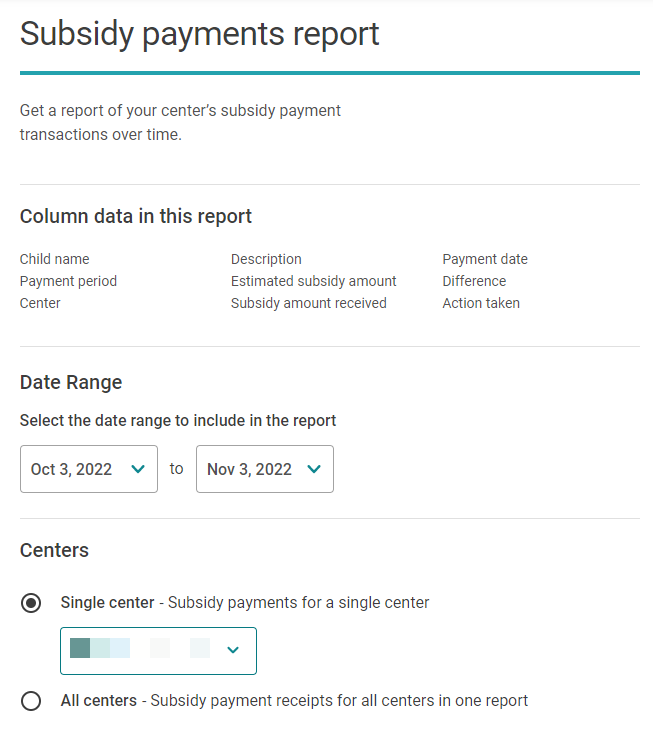Click the 'Subsidy payments report' page heading
The width and height of the screenshot is (653, 739).
(x=200, y=34)
